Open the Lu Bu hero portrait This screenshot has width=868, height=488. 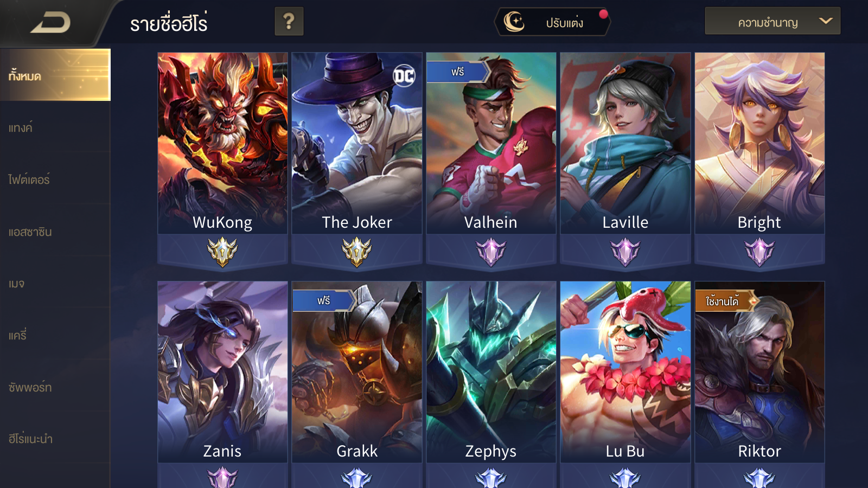pyautogui.click(x=625, y=372)
